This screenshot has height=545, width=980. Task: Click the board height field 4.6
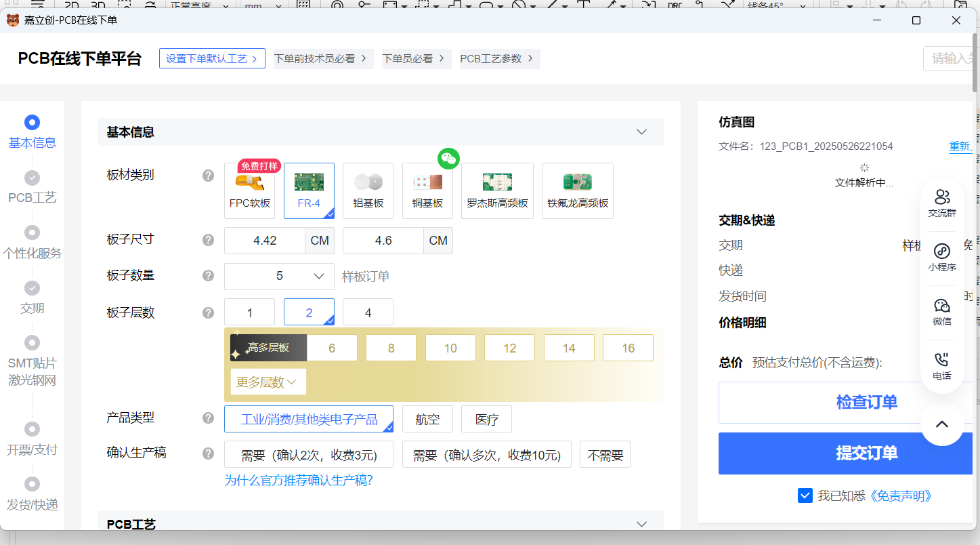click(383, 241)
